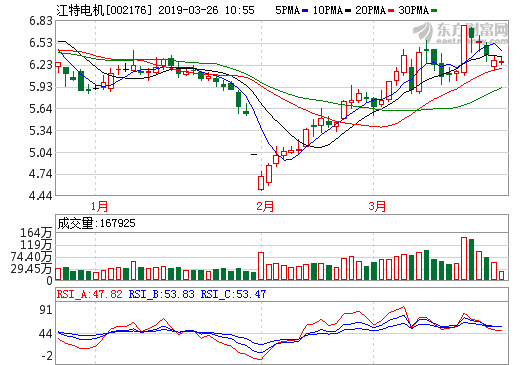Click the 164万 volume axis label
520x365 pixels.
37,233
